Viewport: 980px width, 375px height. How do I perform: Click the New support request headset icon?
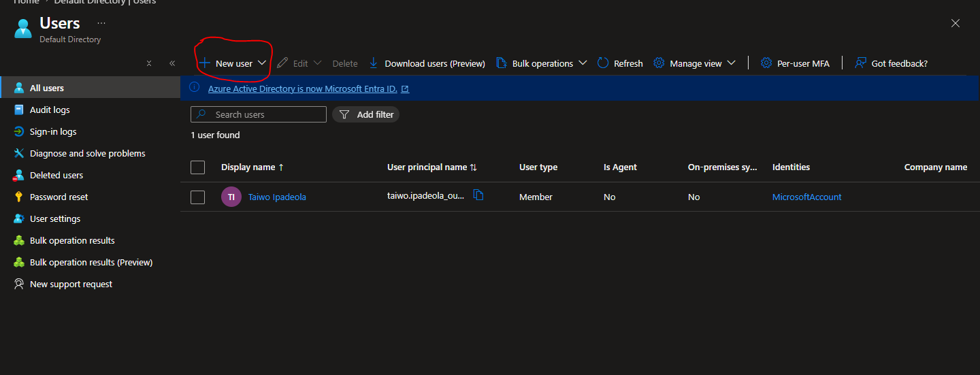(19, 284)
